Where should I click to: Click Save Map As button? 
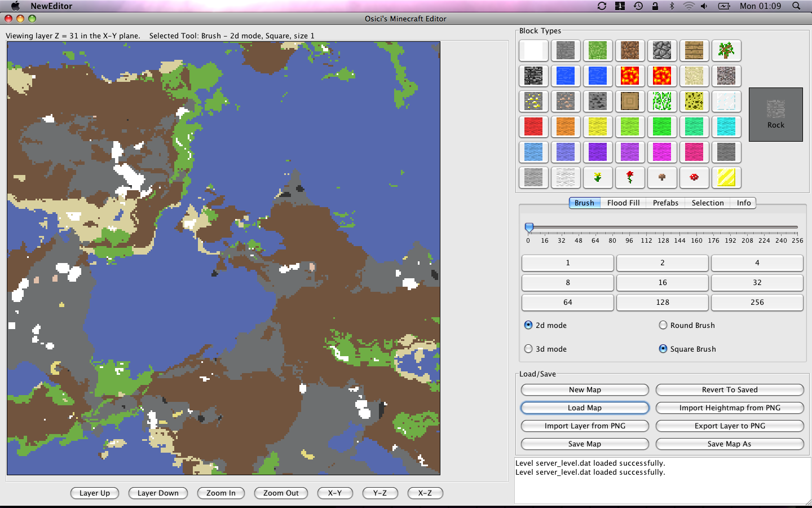click(730, 444)
